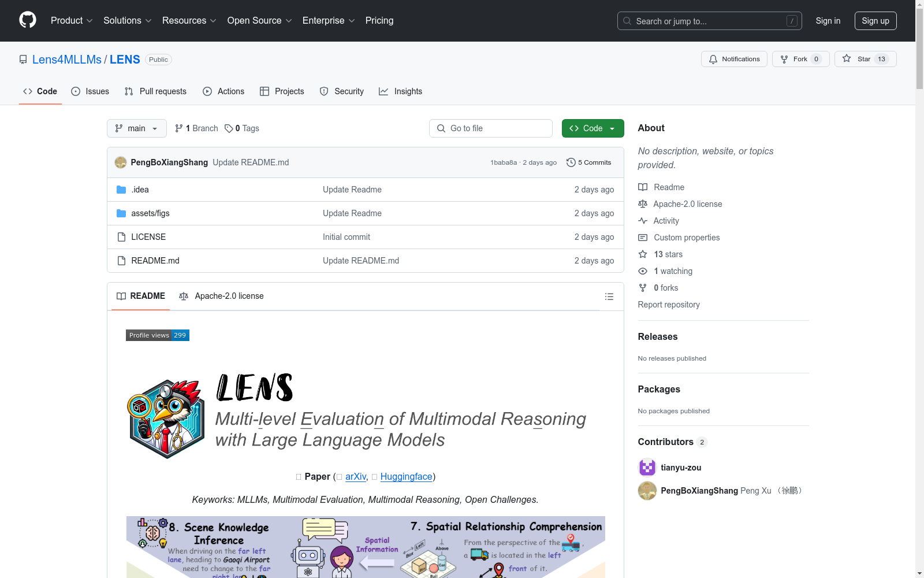Click the tianyu-zou contributor avatar

647,468
